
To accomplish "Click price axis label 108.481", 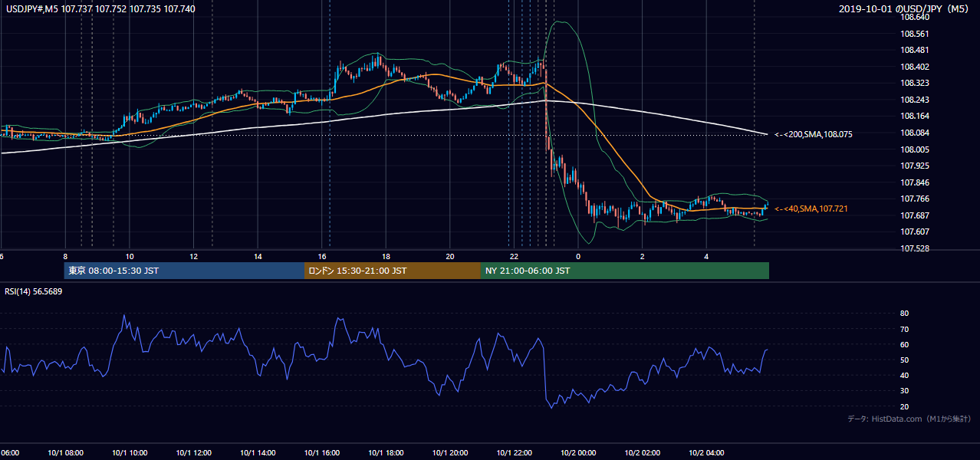I will click(915, 51).
